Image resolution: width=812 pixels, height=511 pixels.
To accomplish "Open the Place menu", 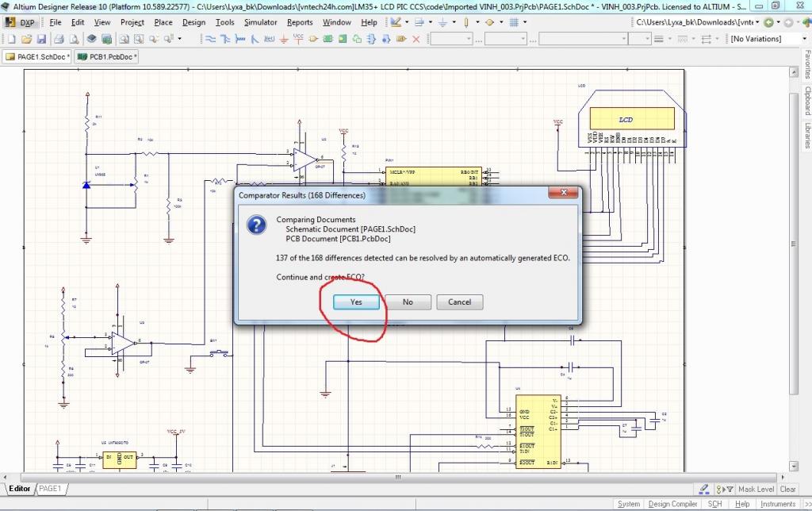I will [163, 22].
